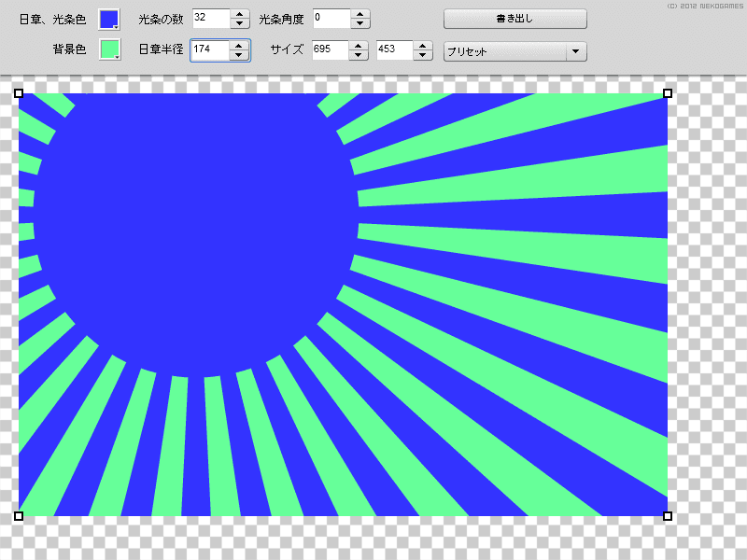This screenshot has height=560, width=747.
Task: Increase the 光条の数 value with up arrow
Action: pos(240,14)
